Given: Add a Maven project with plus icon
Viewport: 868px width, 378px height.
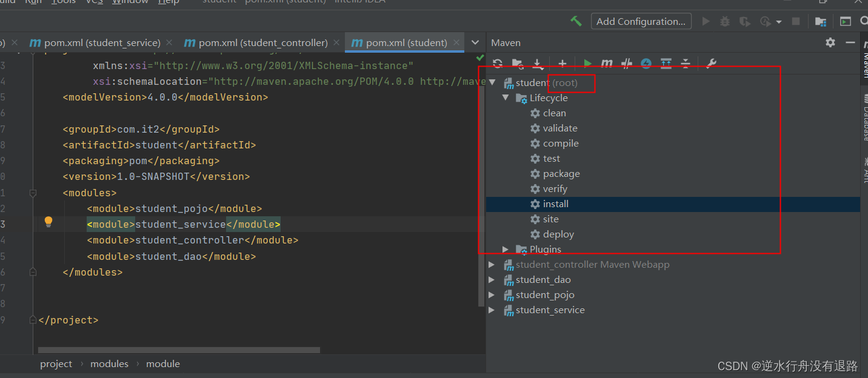Looking at the screenshot, I should 563,63.
